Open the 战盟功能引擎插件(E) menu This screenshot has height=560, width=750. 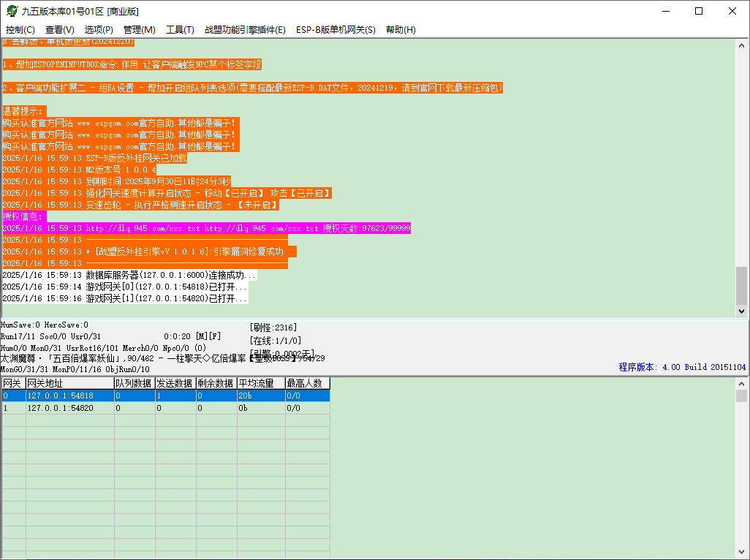click(245, 30)
